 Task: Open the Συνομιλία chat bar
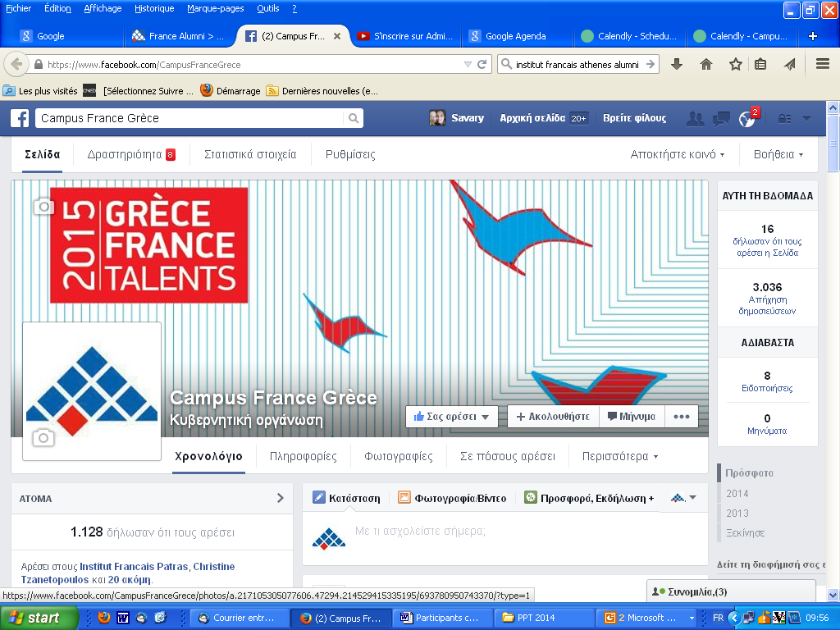[731, 591]
